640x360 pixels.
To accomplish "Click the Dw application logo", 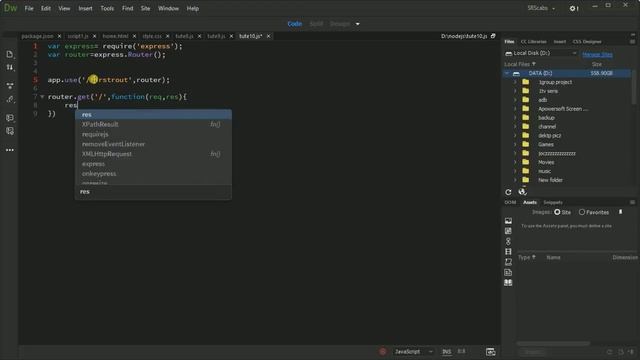I will coord(10,8).
